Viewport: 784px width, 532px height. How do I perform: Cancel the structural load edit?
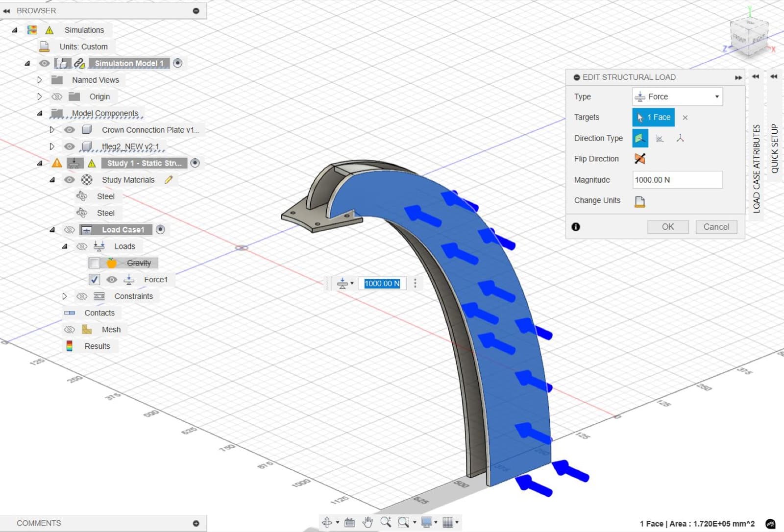click(x=716, y=227)
